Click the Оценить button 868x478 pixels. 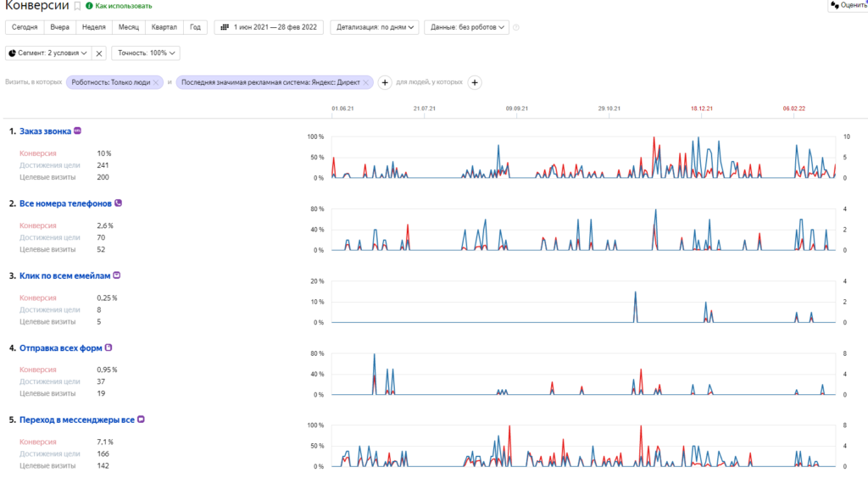click(x=849, y=6)
